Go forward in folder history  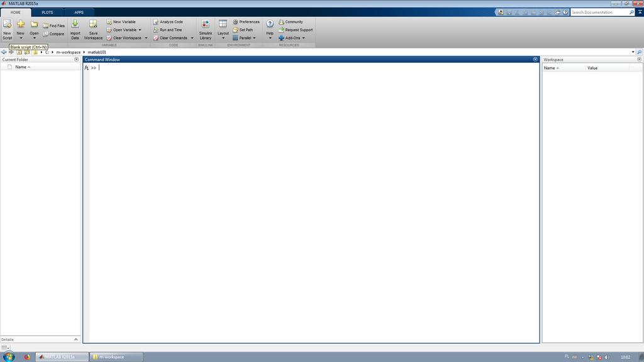coord(11,52)
